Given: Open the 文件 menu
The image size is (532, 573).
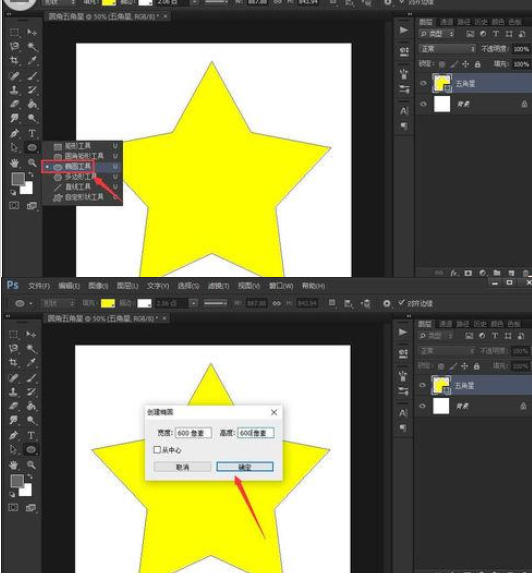Looking at the screenshot, I should pos(39,286).
